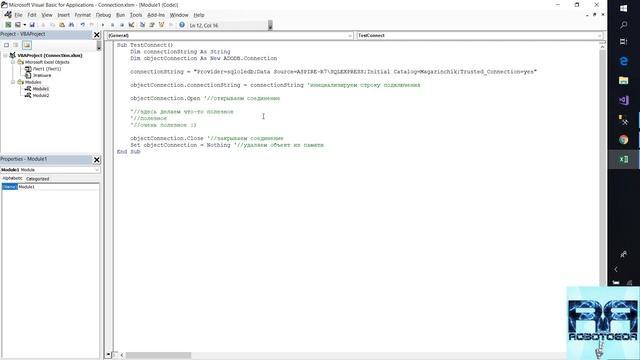Close the Project - VBAProject panel

click(x=97, y=35)
